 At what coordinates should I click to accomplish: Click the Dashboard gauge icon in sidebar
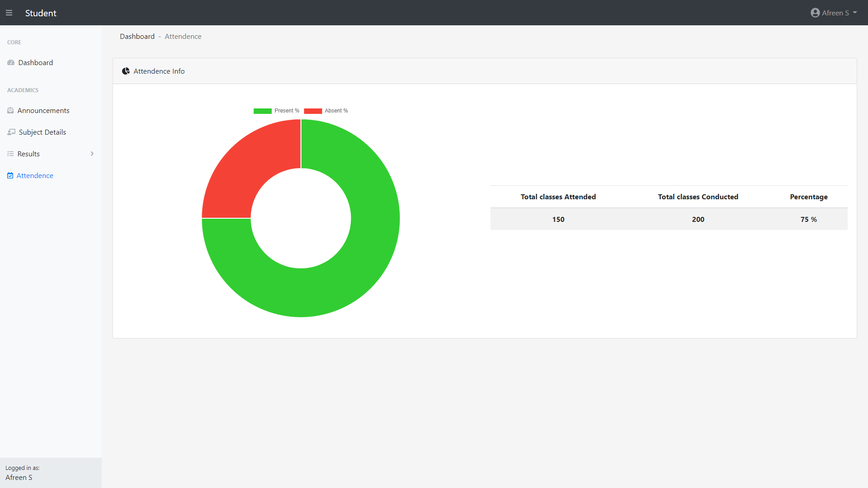(11, 63)
